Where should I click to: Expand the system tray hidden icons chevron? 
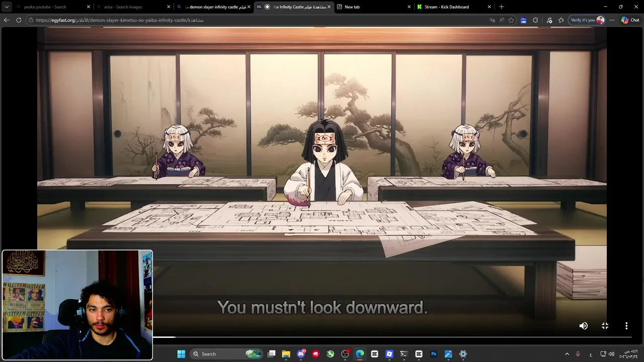567,354
